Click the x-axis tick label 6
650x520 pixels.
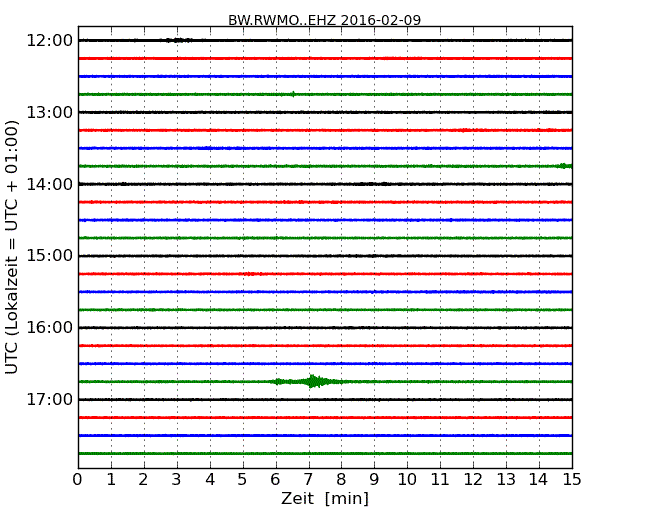(x=276, y=480)
